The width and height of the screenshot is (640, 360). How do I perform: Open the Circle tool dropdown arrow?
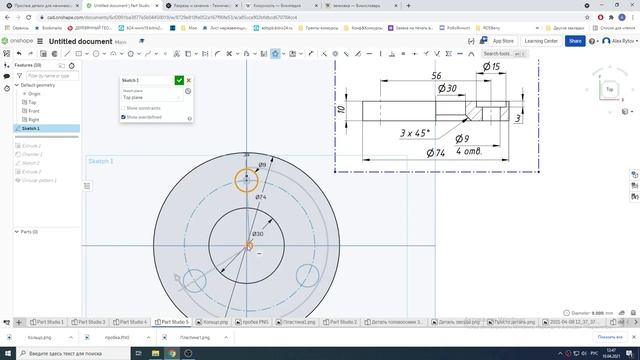click(x=104, y=54)
